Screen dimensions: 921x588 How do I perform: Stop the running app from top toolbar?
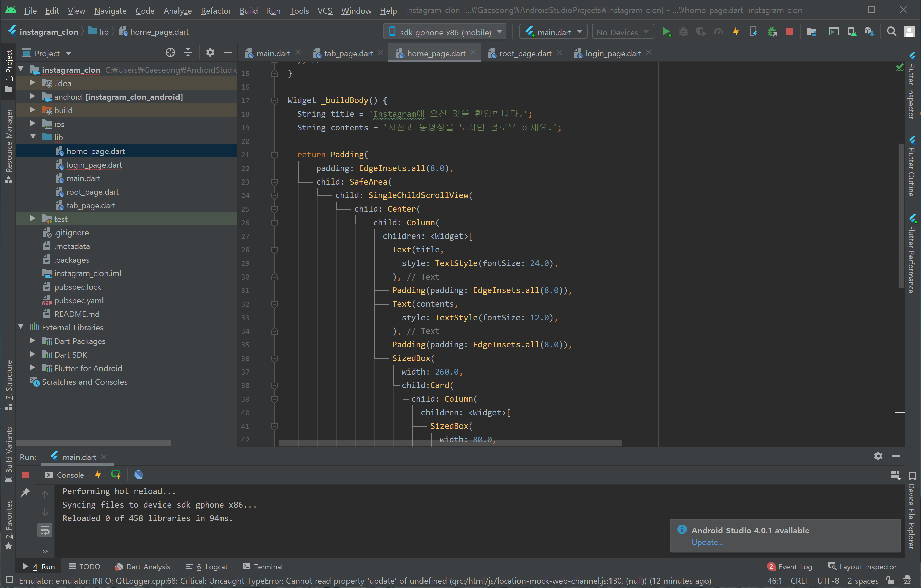(789, 32)
